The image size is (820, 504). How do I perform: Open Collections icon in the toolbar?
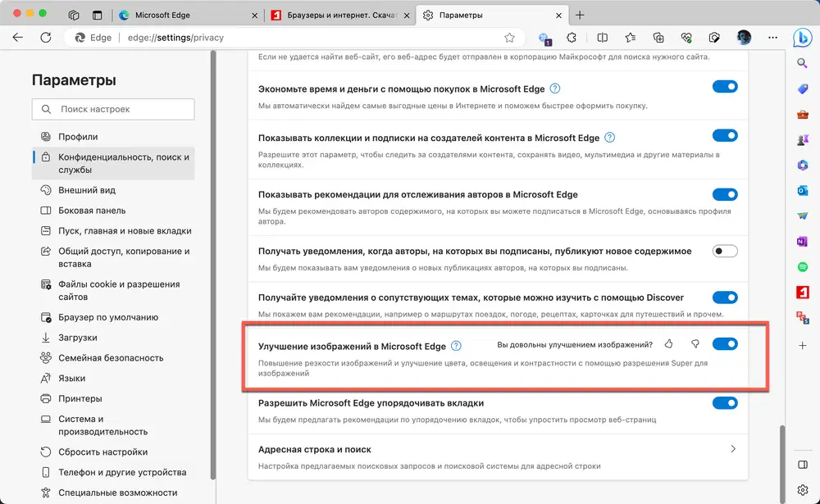pyautogui.click(x=658, y=38)
